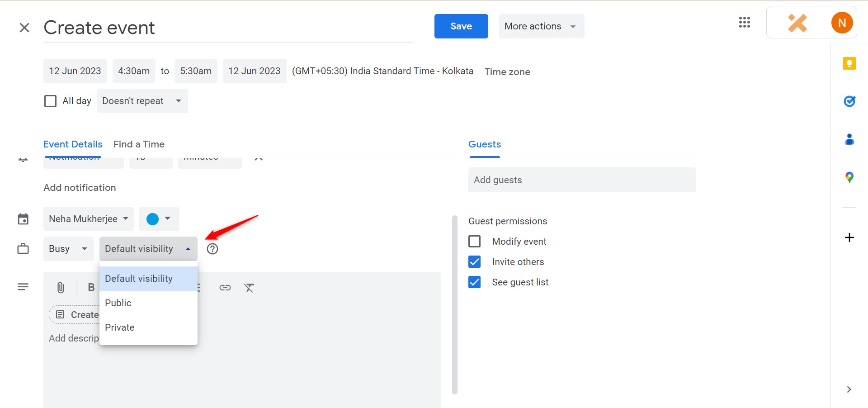The width and height of the screenshot is (868, 408).
Task: Open the event color picker swatch
Action: click(159, 218)
